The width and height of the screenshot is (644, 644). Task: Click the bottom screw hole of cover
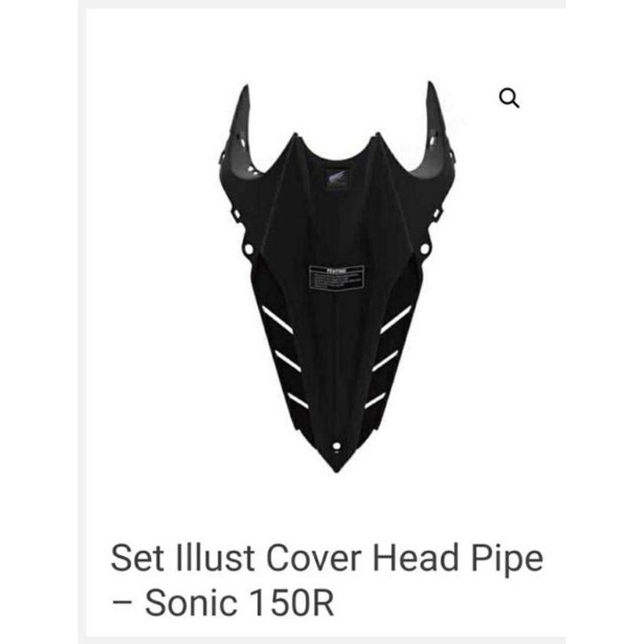337,446
